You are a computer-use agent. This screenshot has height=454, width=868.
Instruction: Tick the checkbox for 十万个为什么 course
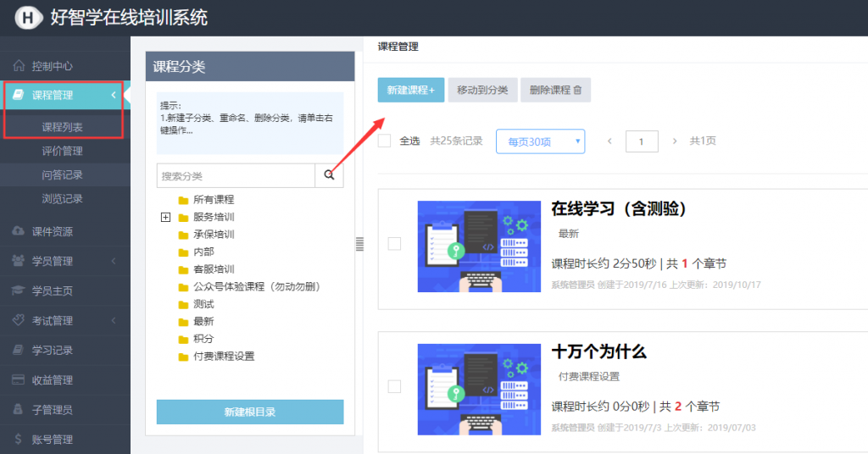[x=394, y=386]
